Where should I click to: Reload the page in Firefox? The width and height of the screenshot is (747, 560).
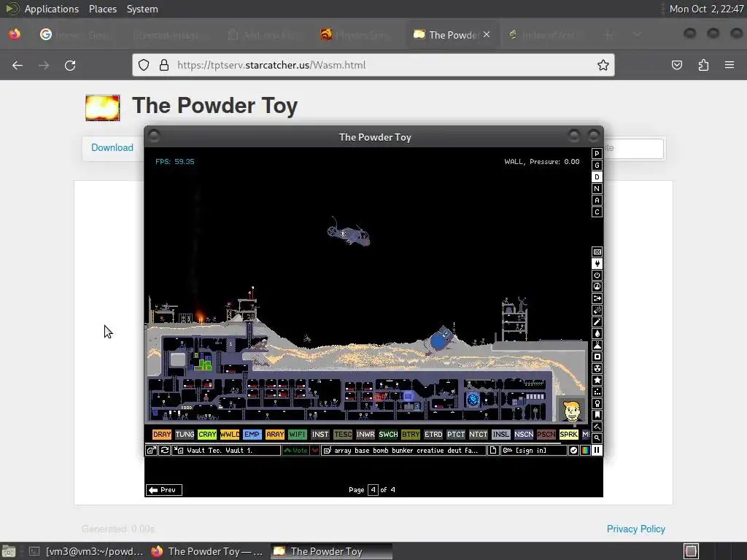[70, 65]
